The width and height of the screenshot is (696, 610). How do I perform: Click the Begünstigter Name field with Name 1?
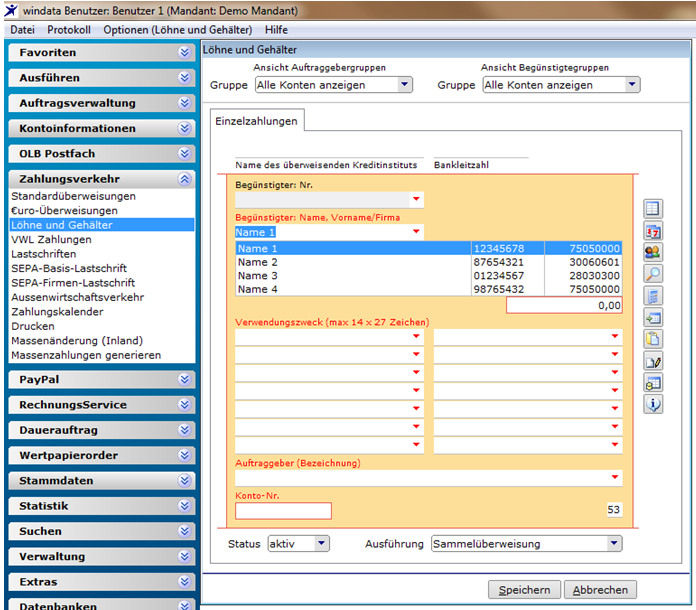tap(329, 232)
